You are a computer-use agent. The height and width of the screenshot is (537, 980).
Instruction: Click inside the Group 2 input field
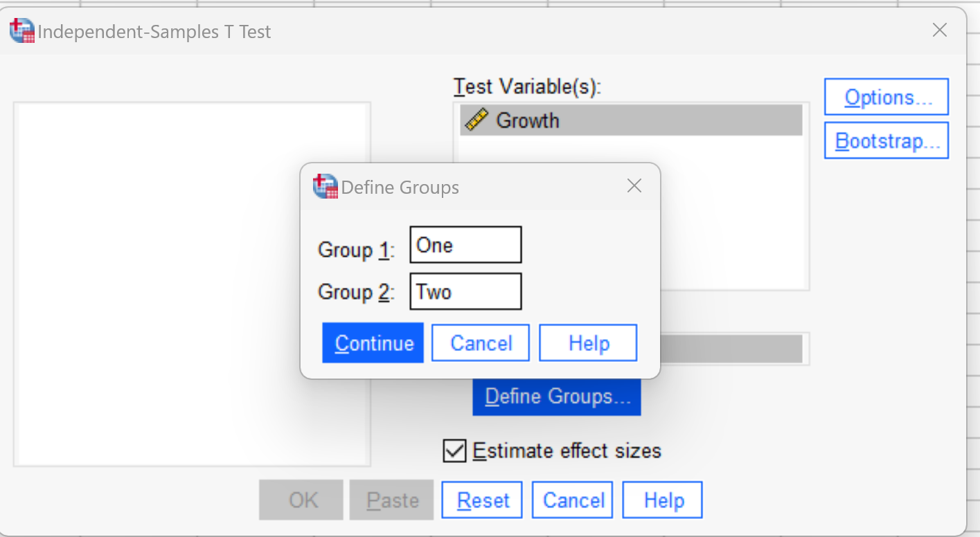pos(465,291)
